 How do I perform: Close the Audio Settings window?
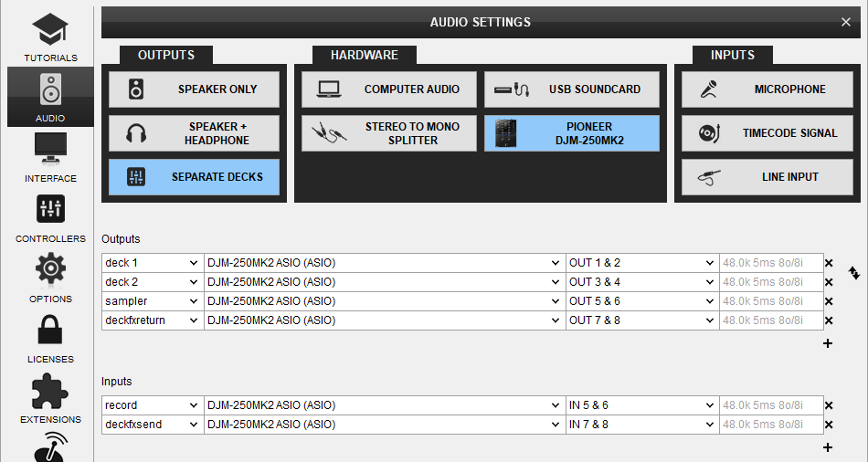point(846,22)
